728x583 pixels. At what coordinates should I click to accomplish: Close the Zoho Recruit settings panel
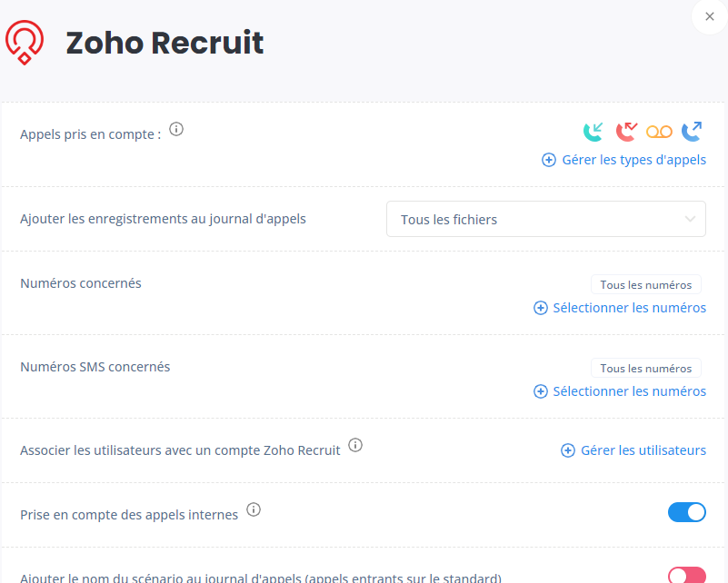(710, 16)
